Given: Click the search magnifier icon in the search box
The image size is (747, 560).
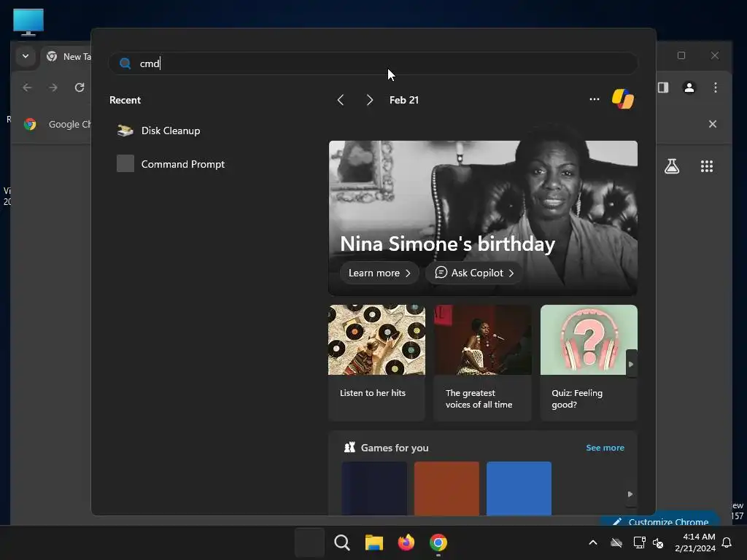Looking at the screenshot, I should (x=125, y=63).
